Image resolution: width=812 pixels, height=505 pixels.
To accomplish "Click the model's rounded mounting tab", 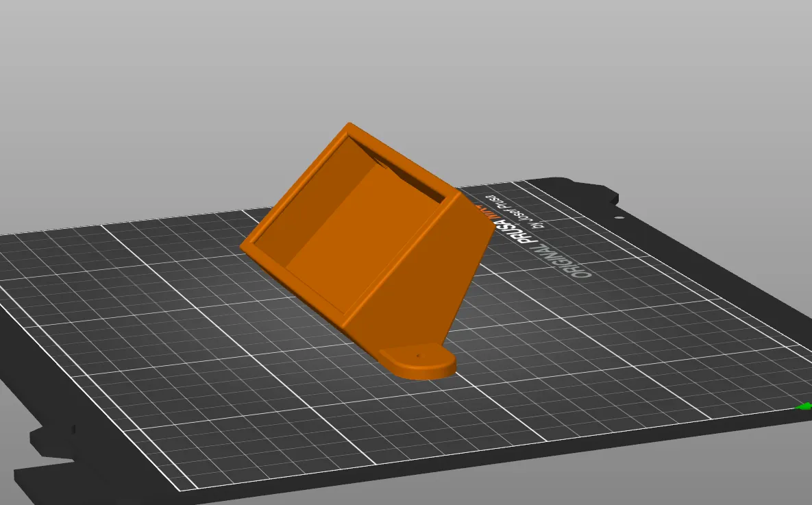I will [x=419, y=361].
